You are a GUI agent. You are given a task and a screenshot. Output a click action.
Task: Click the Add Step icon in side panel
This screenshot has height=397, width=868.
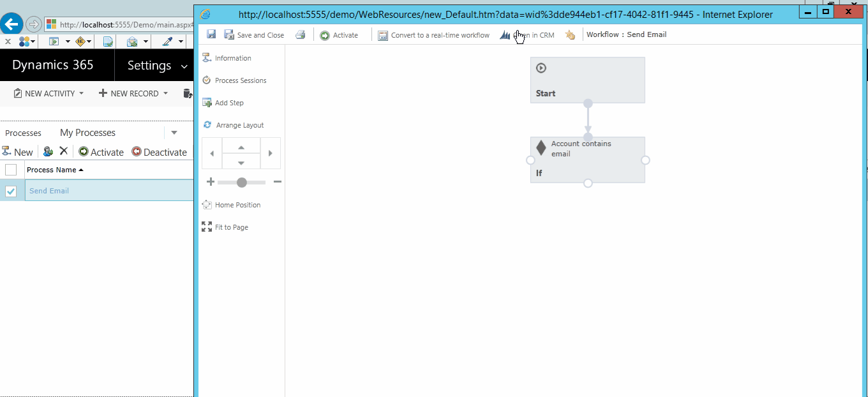pyautogui.click(x=207, y=103)
